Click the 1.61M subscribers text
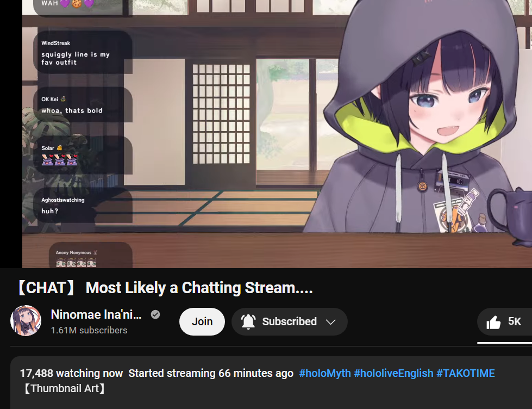This screenshot has width=532, height=409. (89, 330)
